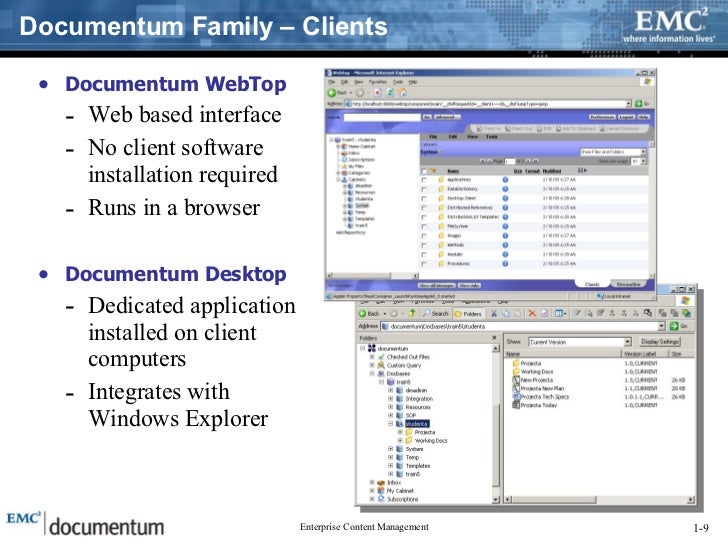This screenshot has height=546, width=728.
Task: Open the Views grid dropdown icon
Action: (x=560, y=314)
